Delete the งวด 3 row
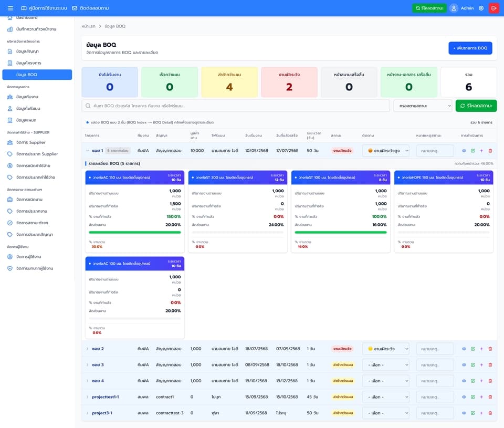Screen dimensions: 504x428 [x=490, y=364]
